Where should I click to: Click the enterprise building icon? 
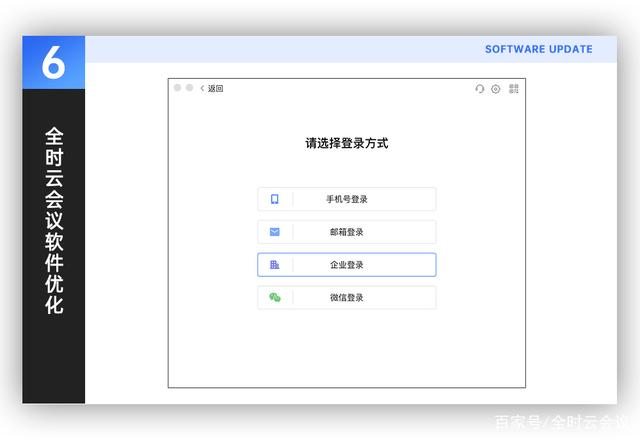pos(275,264)
